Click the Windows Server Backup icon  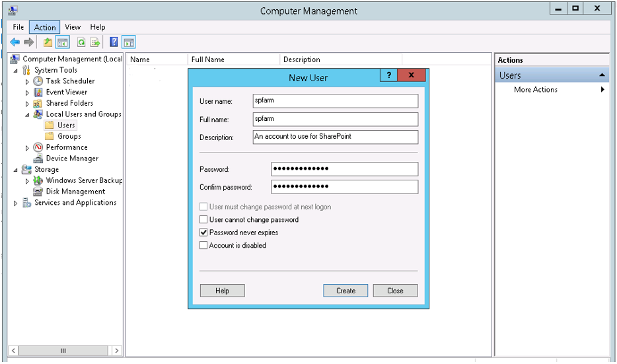pyautogui.click(x=38, y=180)
